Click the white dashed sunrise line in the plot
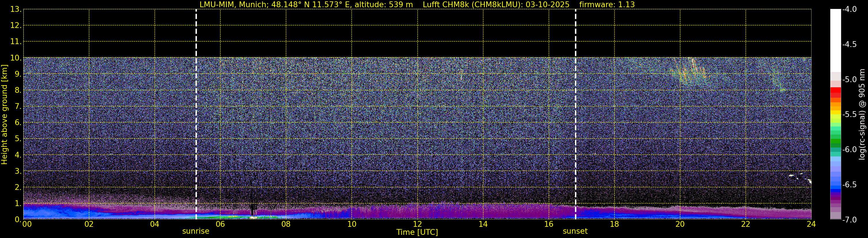The height and width of the screenshot is (238, 868). (x=196, y=114)
